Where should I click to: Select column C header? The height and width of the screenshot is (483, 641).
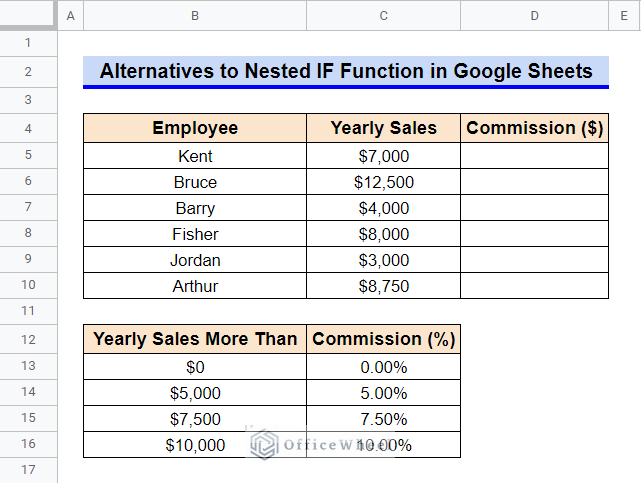tap(383, 15)
